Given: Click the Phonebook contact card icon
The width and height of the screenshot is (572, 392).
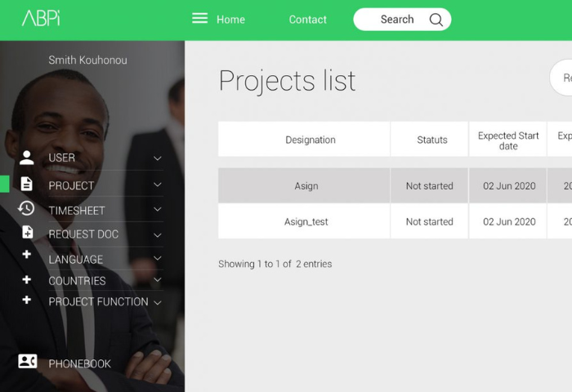Looking at the screenshot, I should click(27, 361).
